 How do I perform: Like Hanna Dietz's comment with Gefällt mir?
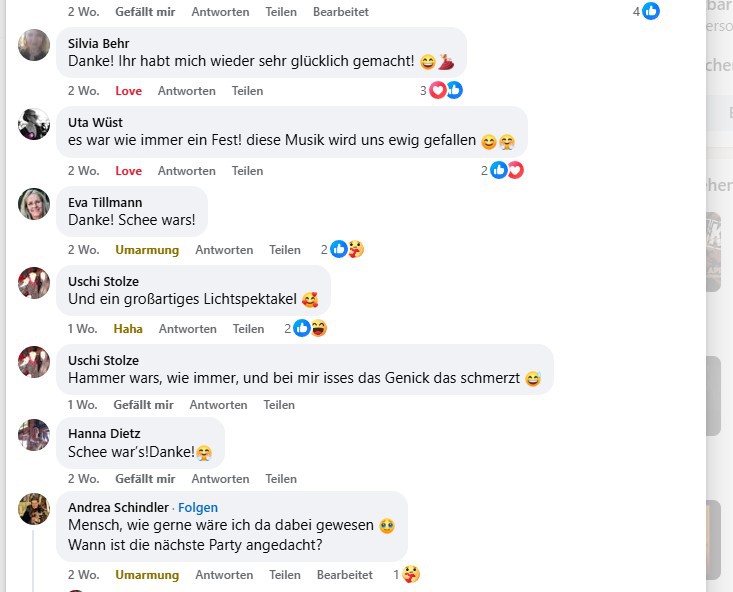(143, 479)
